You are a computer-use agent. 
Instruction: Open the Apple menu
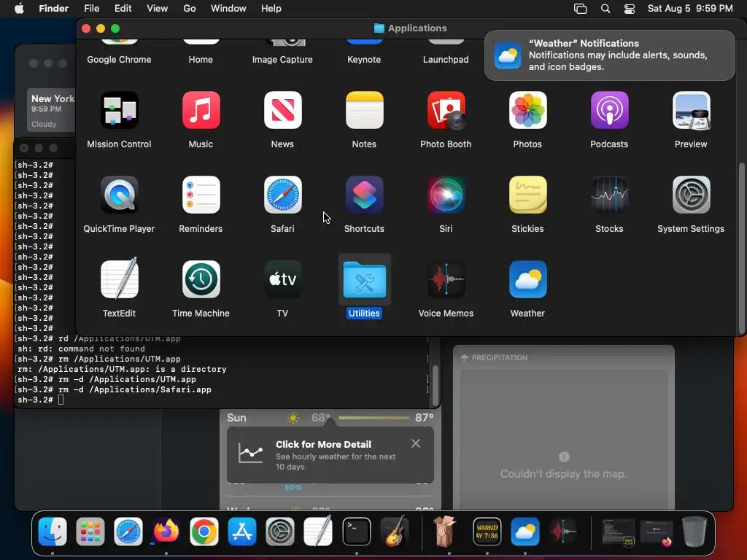point(19,9)
